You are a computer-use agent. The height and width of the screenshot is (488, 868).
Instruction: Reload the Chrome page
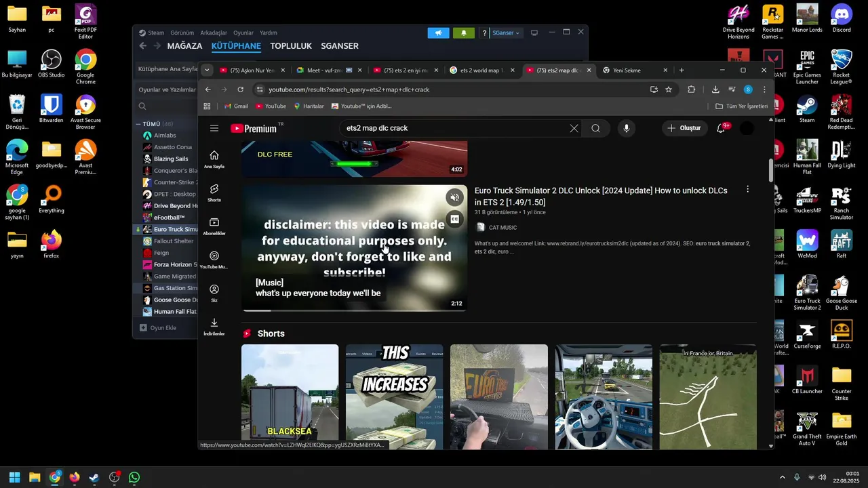pos(240,89)
